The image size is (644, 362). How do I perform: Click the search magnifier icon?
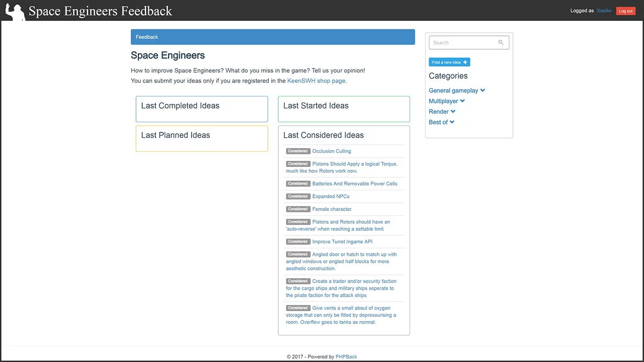coord(501,43)
